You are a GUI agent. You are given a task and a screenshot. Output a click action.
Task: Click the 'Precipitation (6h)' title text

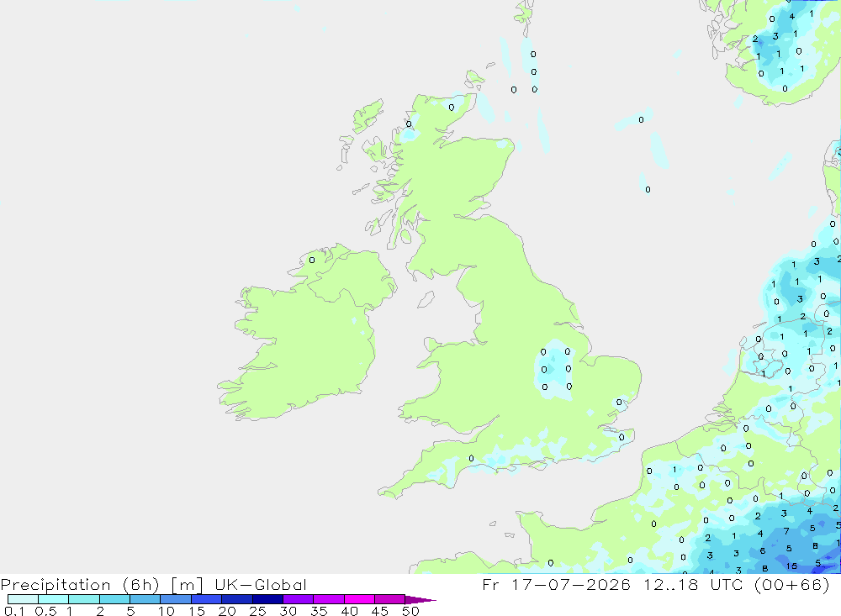pos(80,584)
